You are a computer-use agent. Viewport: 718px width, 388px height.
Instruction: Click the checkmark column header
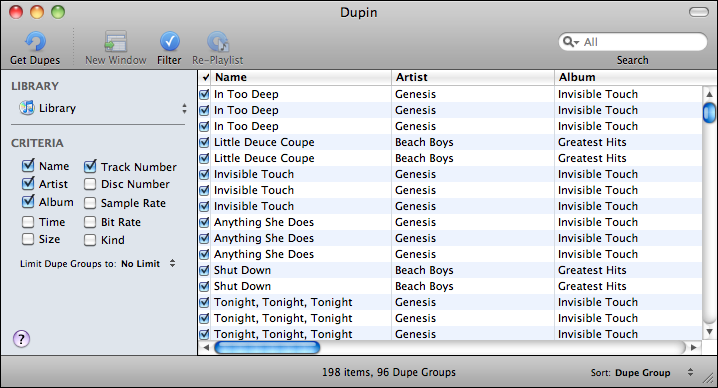click(x=205, y=77)
